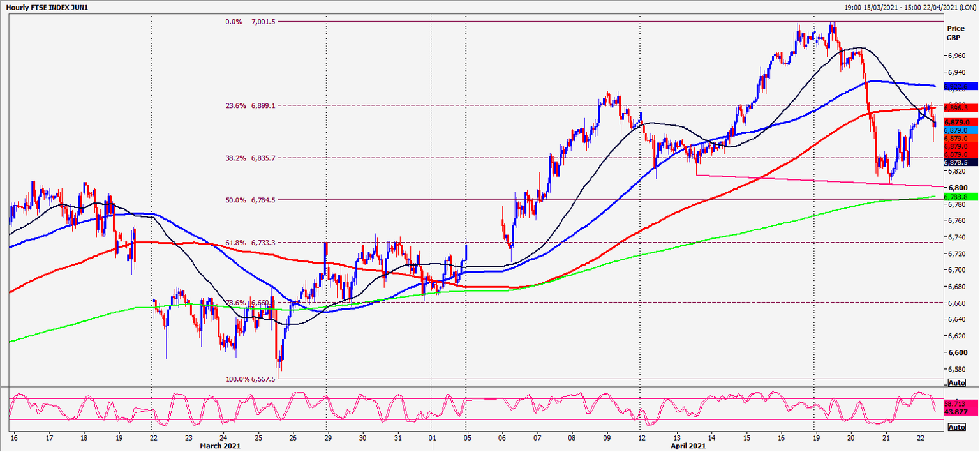Click the blue 6,922.6 price tag

pos(956,86)
